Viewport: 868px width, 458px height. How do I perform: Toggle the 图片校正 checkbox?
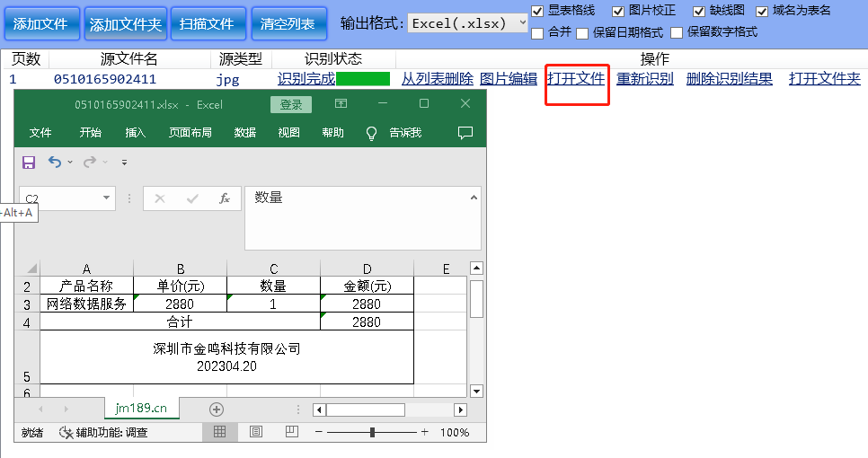click(618, 11)
